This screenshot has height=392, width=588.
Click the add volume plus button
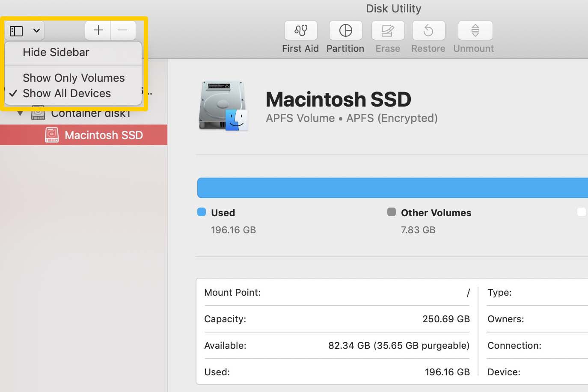coord(98,30)
